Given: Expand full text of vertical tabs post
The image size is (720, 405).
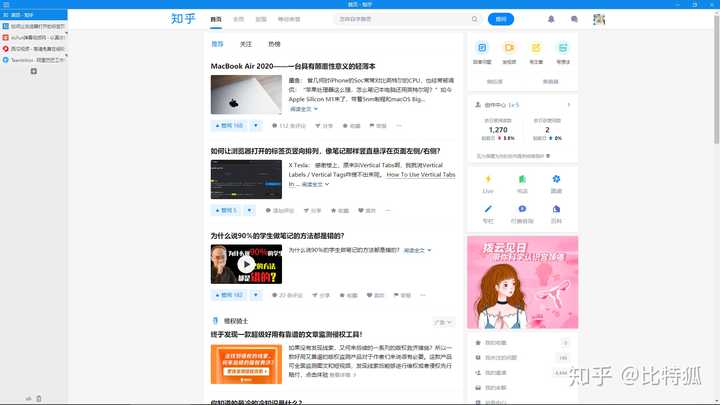Looking at the screenshot, I should coord(315,185).
